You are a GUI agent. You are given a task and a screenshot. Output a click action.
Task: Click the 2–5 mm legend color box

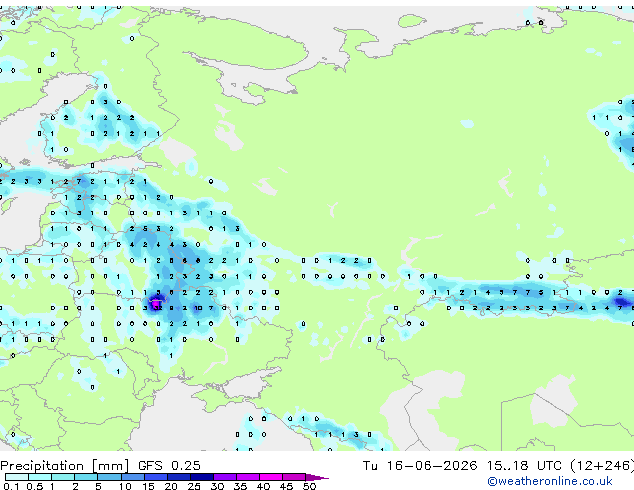pos(86,477)
